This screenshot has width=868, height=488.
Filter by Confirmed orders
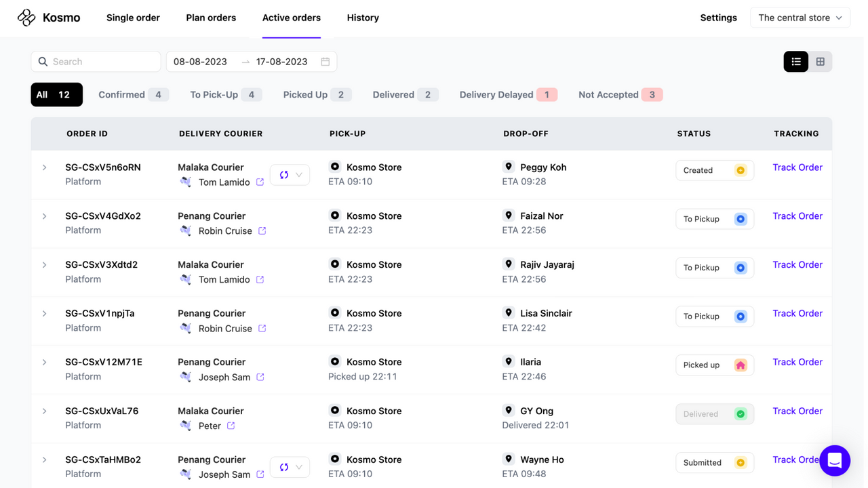(134, 95)
